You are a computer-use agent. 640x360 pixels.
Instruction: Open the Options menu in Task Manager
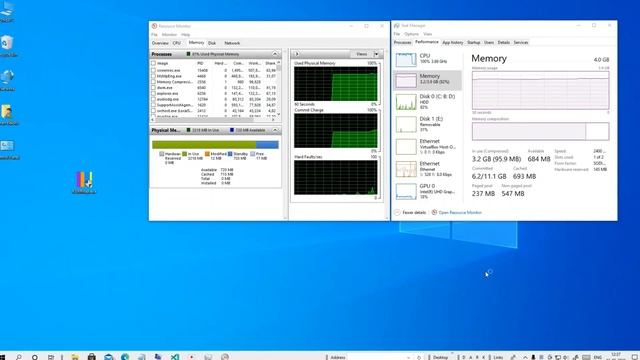pos(411,34)
